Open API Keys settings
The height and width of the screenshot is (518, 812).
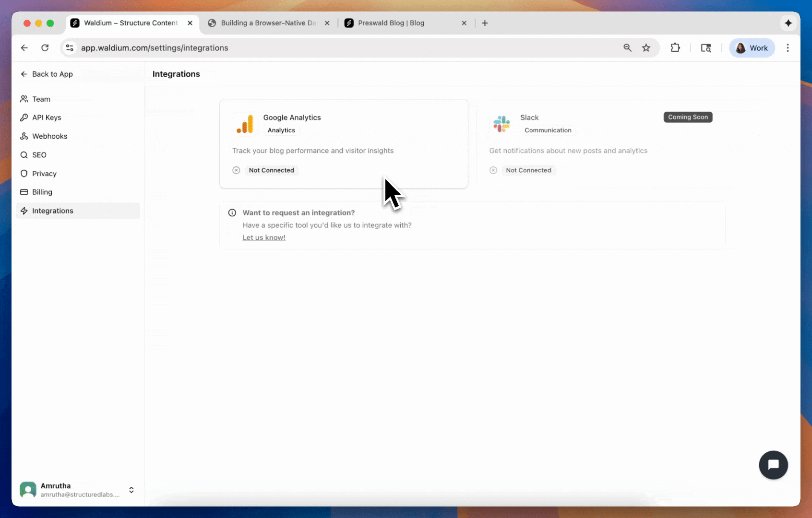pos(46,118)
